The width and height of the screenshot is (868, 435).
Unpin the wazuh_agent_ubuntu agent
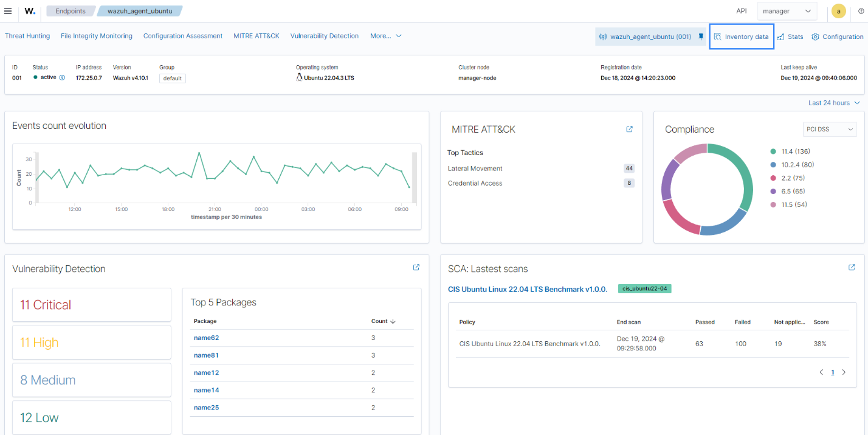point(700,36)
